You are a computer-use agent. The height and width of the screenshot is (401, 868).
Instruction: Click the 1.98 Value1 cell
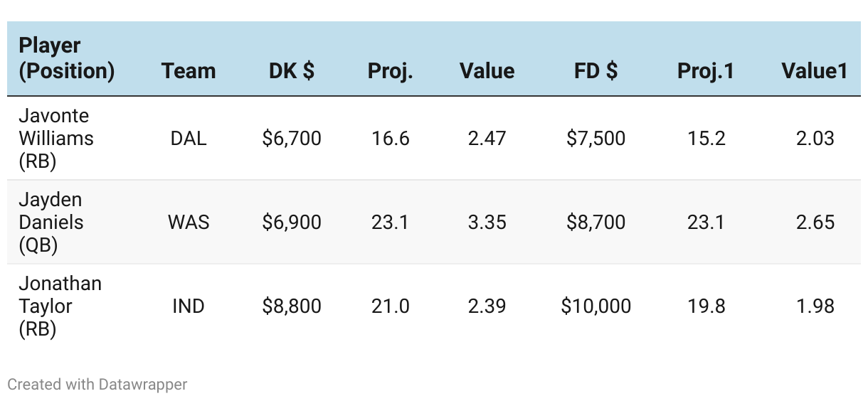[815, 306]
